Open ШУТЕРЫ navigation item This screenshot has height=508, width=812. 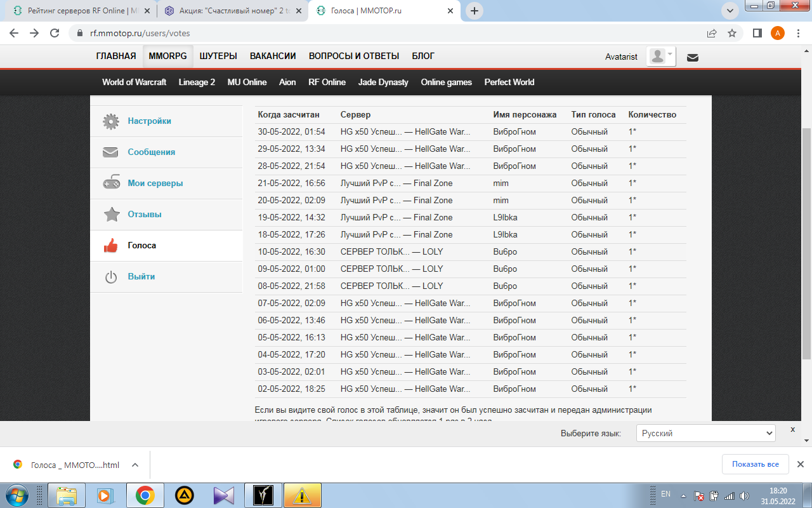point(218,56)
